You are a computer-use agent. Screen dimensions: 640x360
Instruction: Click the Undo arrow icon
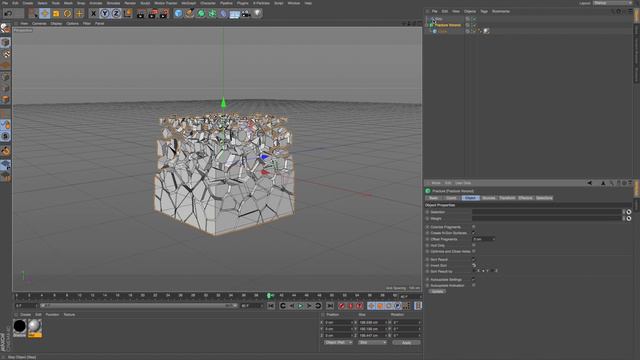(x=8, y=13)
